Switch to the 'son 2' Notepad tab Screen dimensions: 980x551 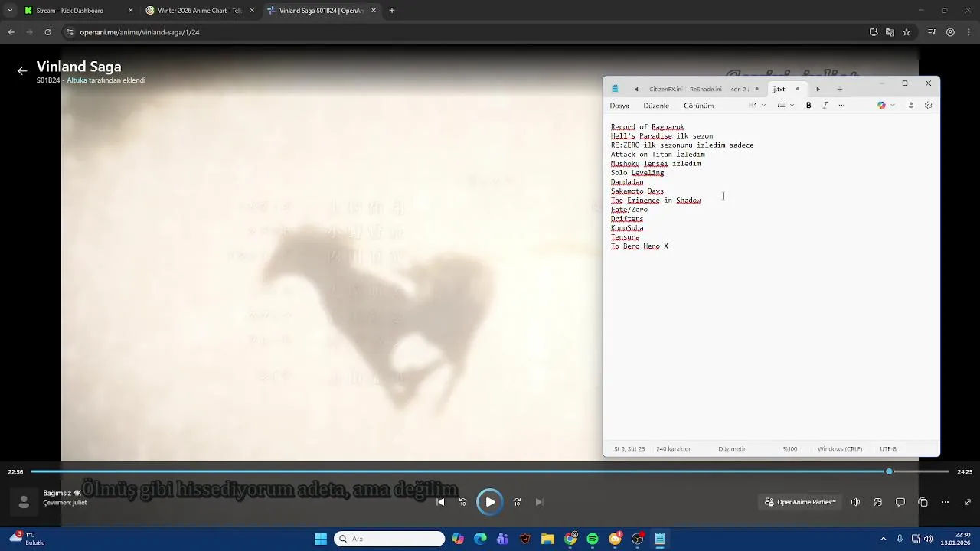pyautogui.click(x=740, y=90)
